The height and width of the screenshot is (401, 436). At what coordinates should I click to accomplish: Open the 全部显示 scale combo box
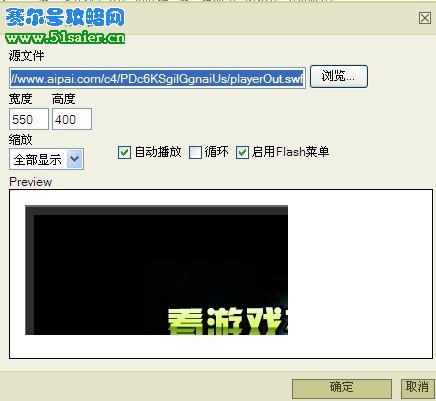46,159
